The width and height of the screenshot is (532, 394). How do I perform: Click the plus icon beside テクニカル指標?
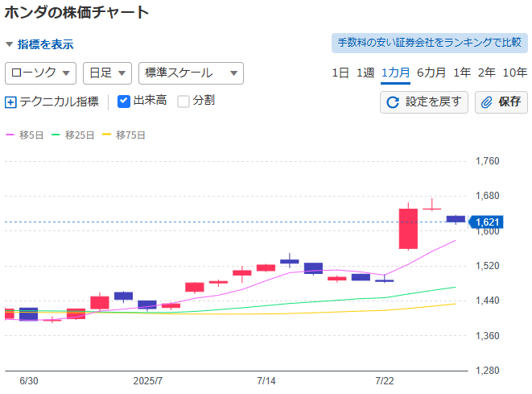click(x=10, y=102)
